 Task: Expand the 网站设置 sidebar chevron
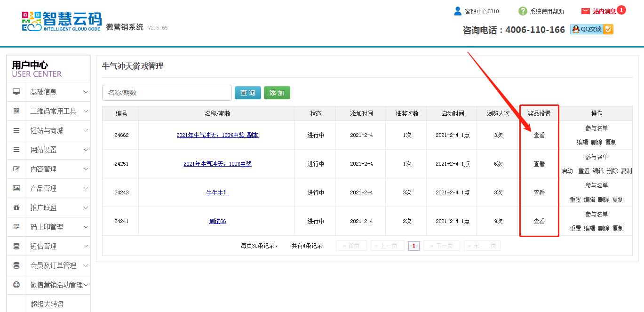click(x=86, y=150)
